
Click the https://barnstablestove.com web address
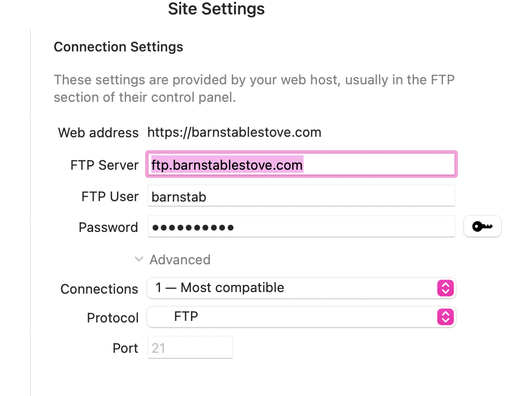pos(234,133)
